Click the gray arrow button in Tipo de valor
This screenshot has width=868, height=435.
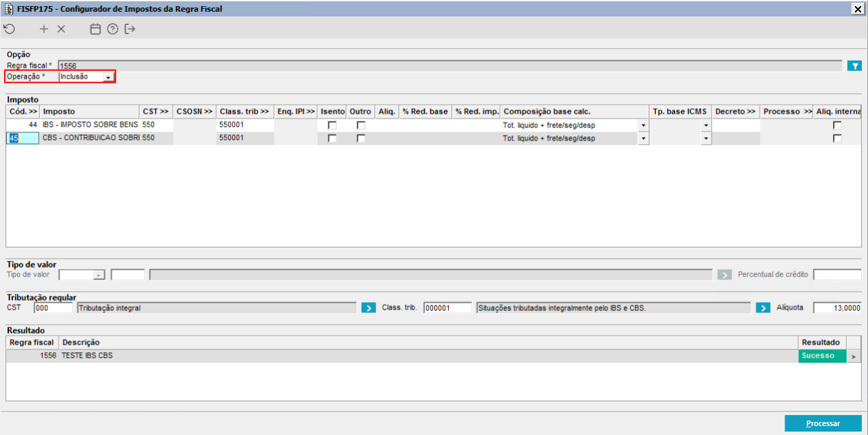point(724,274)
